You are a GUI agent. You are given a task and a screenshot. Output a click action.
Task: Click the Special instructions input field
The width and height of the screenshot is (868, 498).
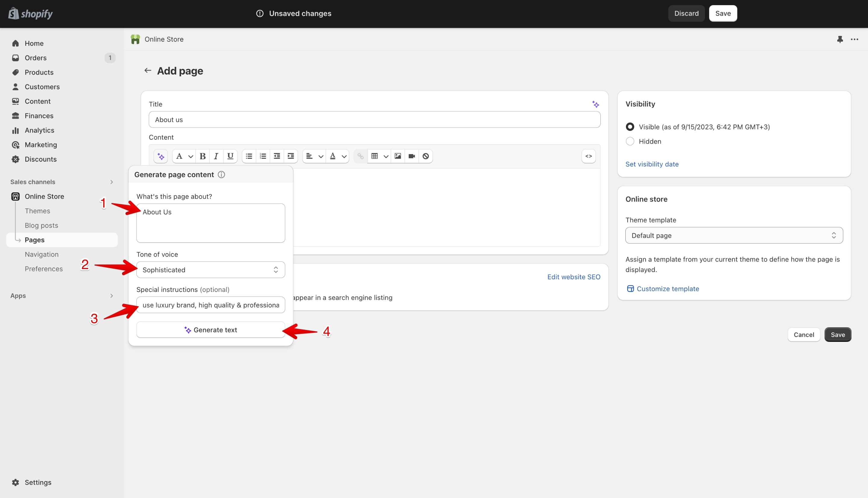click(x=210, y=305)
